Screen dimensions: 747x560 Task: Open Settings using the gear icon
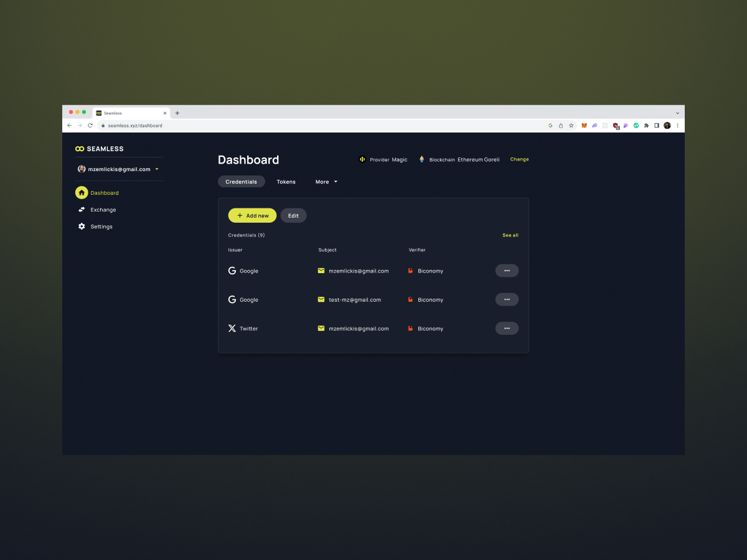pos(82,226)
